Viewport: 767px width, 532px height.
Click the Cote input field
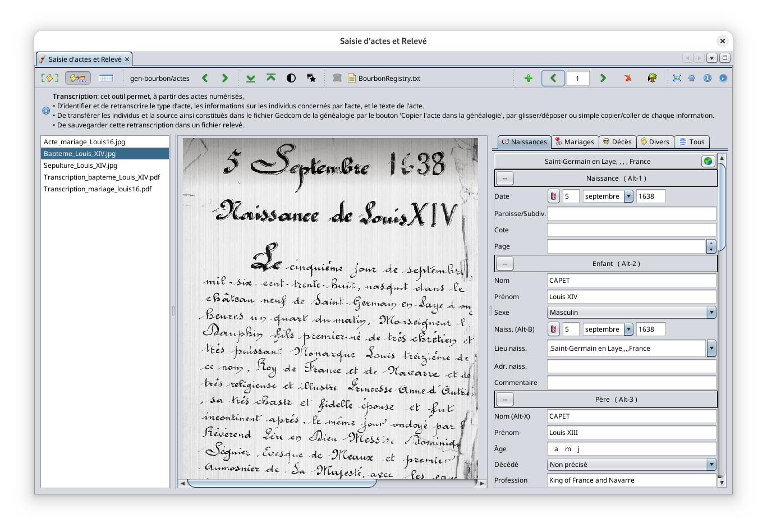(632, 230)
